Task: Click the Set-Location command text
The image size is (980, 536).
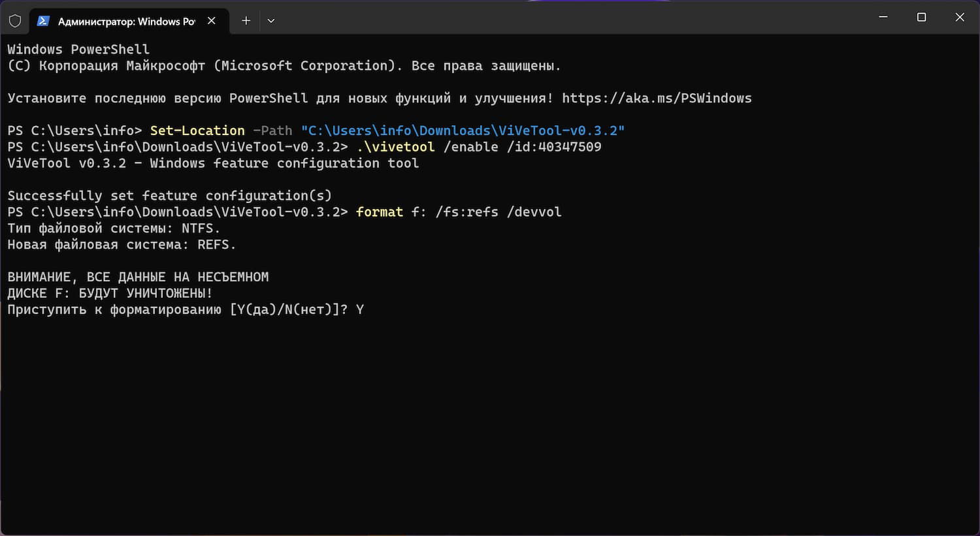Action: pyautogui.click(x=197, y=131)
